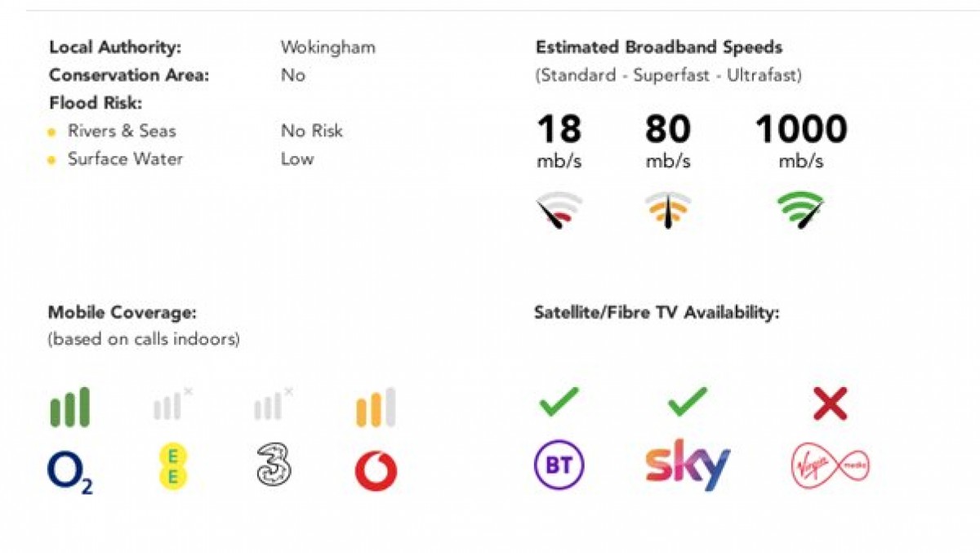
Task: Click the Virgin Media logo
Action: (831, 467)
